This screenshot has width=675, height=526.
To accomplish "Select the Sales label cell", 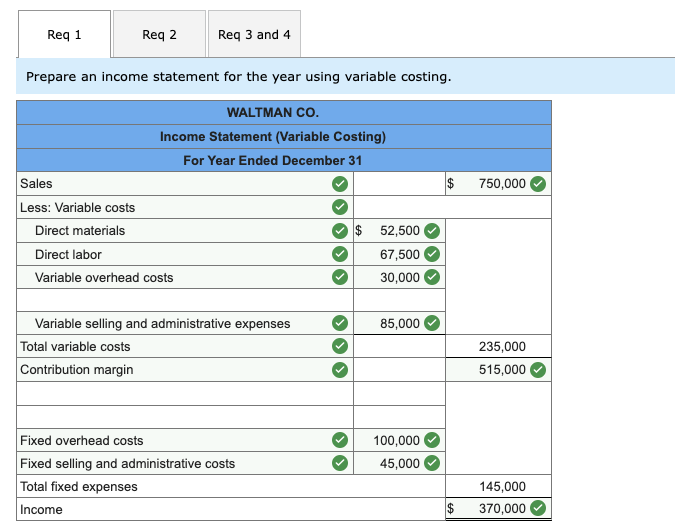I will point(185,184).
